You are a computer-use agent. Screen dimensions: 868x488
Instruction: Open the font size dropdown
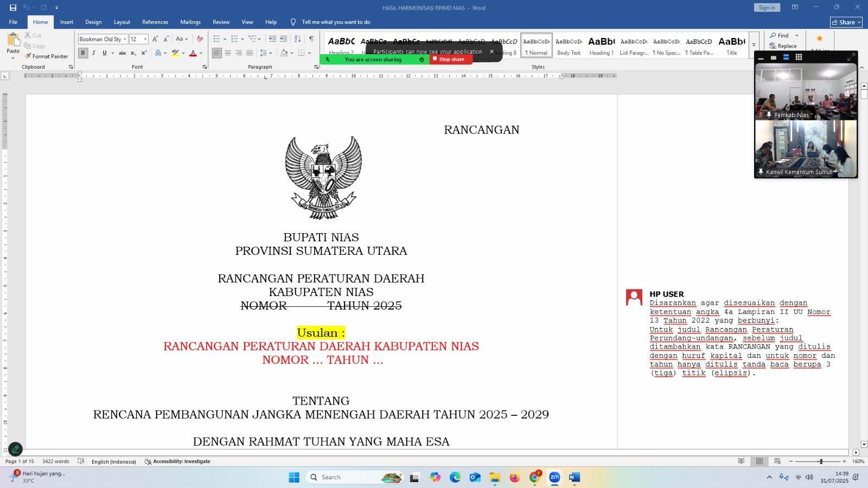click(x=145, y=39)
